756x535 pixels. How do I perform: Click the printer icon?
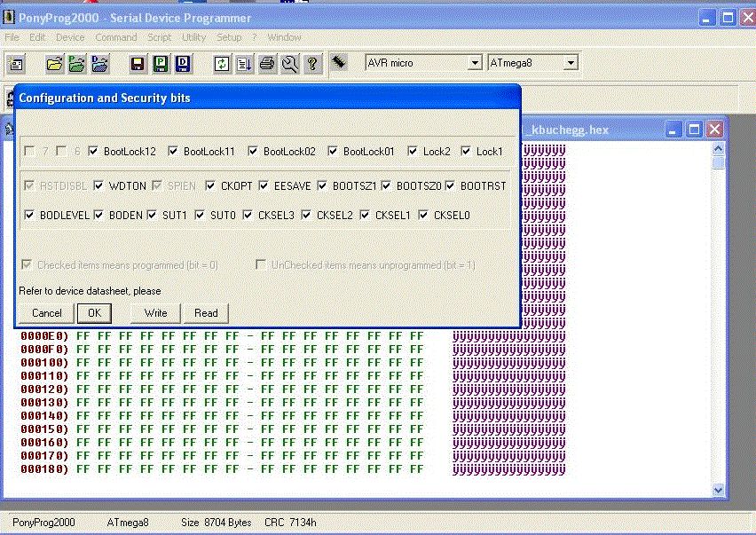point(267,64)
